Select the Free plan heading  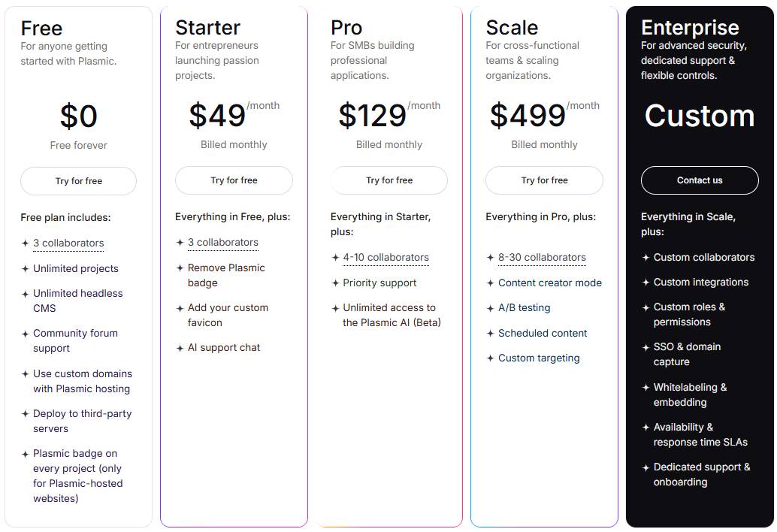(x=41, y=29)
